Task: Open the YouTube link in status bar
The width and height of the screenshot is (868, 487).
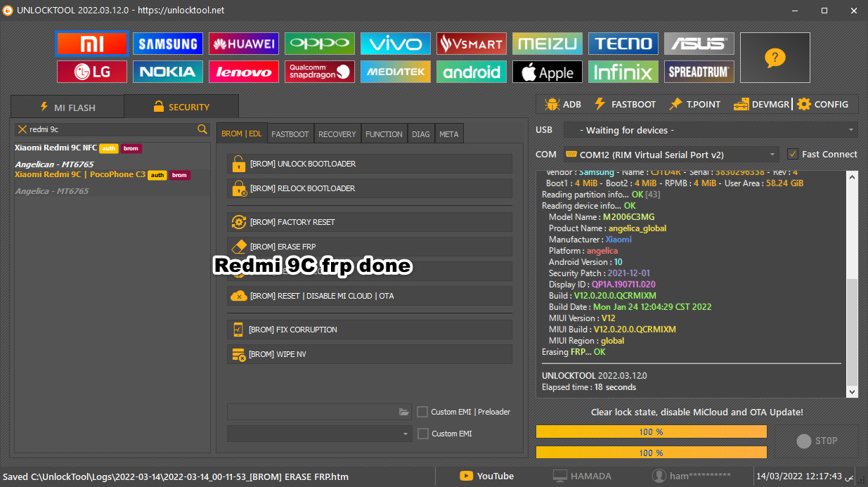Action: coord(487,476)
